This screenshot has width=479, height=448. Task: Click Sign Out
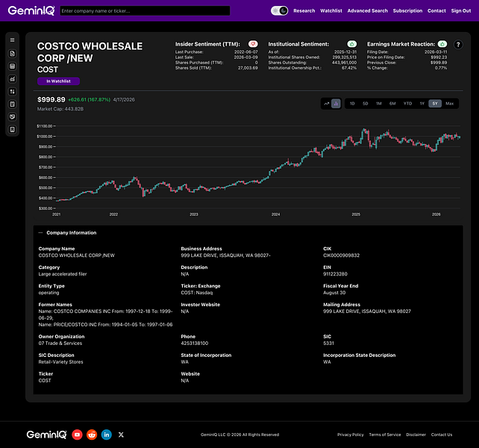tap(461, 10)
